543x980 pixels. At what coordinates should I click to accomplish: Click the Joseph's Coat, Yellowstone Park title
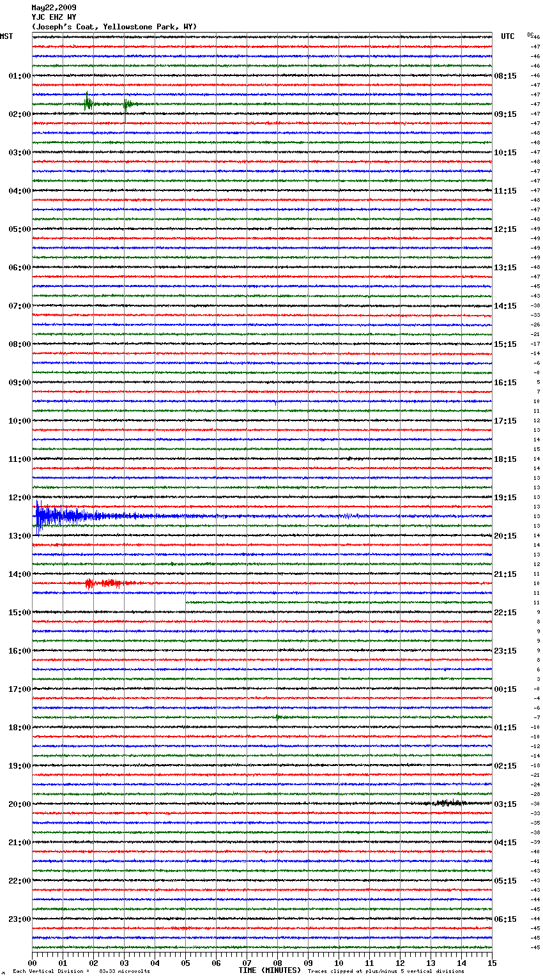[114, 27]
